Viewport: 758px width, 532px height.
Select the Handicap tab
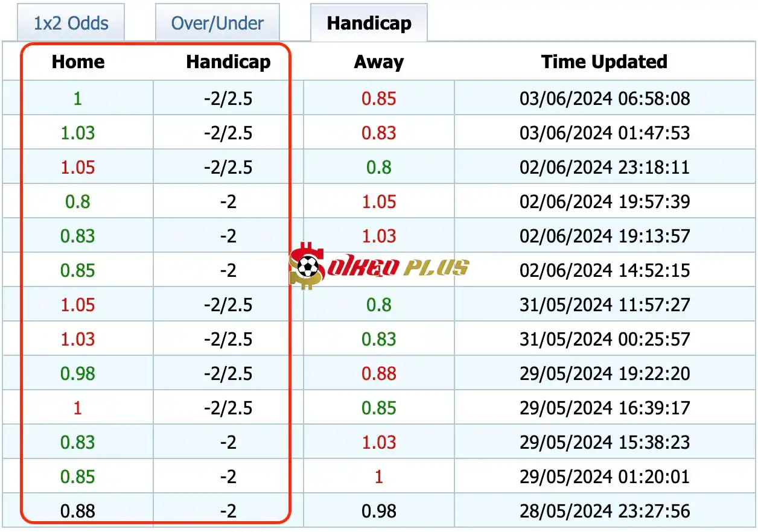tap(369, 24)
